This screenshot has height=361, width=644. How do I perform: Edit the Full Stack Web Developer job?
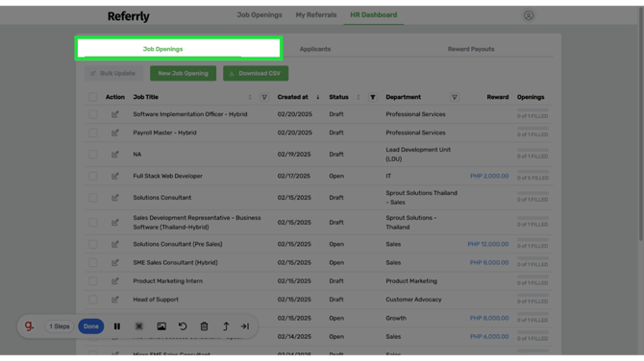[115, 176]
